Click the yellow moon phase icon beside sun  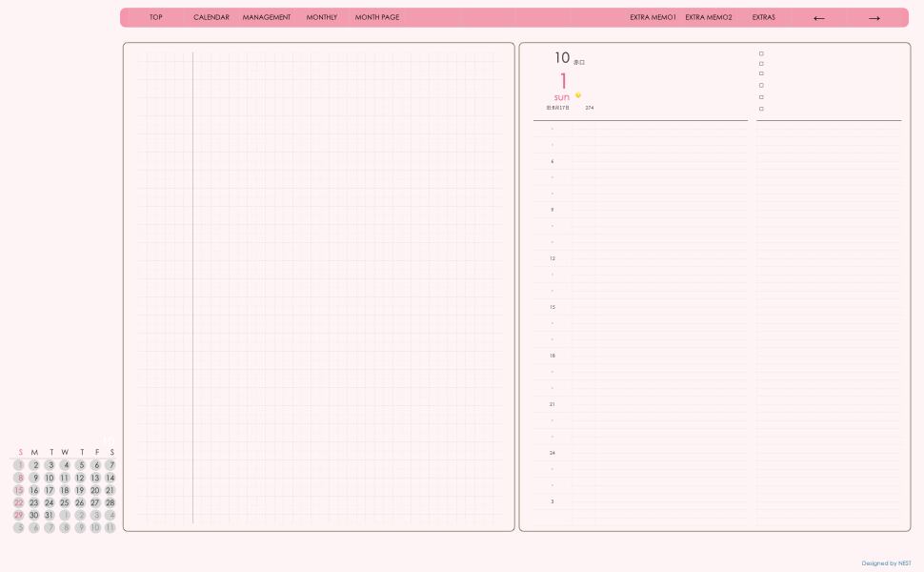click(578, 95)
